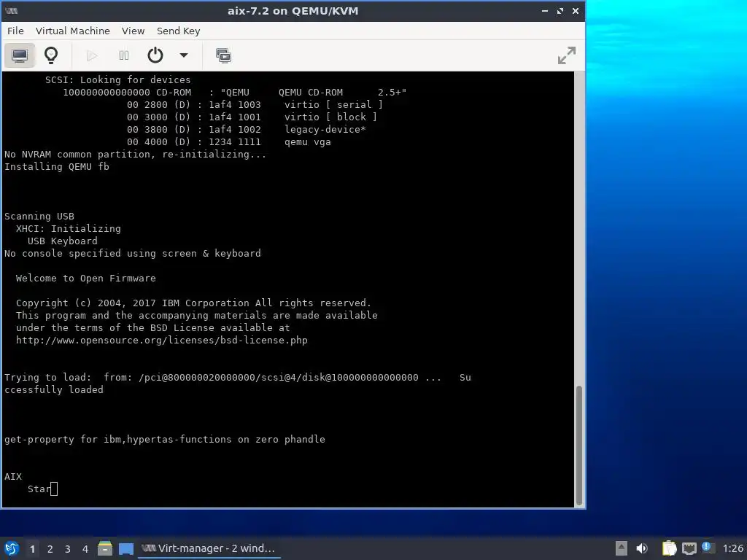The height and width of the screenshot is (560, 747).
Task: Click the show desktop taskbar icon
Action: (125, 549)
